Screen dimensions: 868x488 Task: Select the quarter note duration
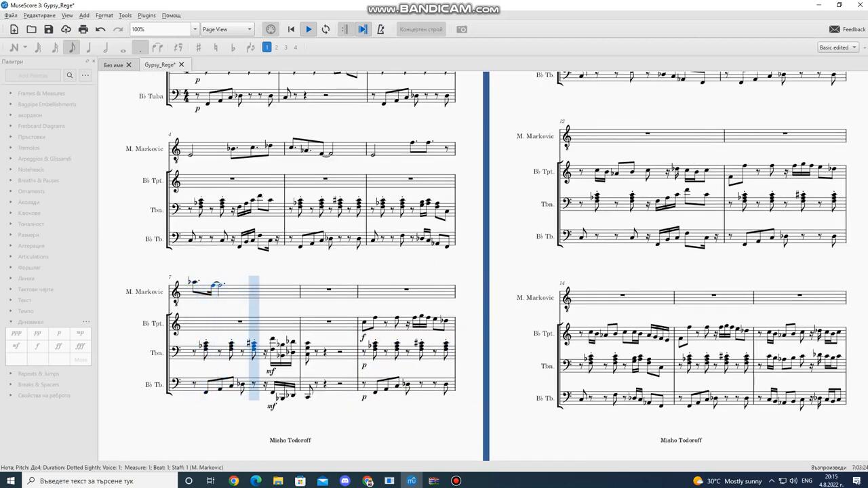(x=88, y=47)
